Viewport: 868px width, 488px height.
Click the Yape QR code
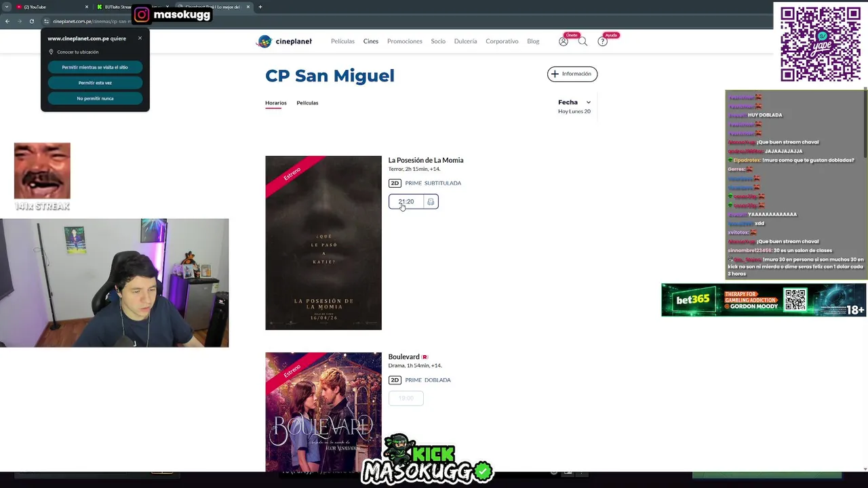click(820, 44)
